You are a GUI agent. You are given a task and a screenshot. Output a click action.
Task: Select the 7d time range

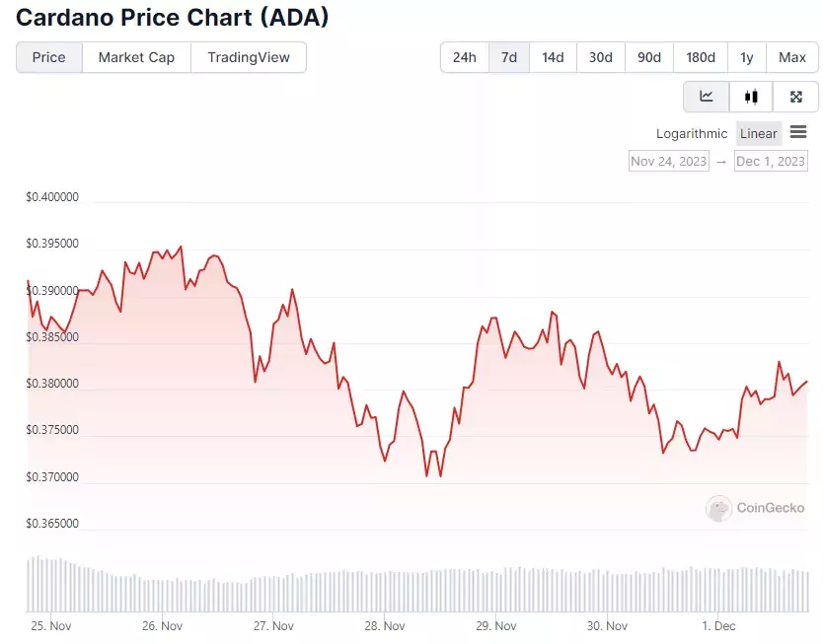(x=509, y=57)
